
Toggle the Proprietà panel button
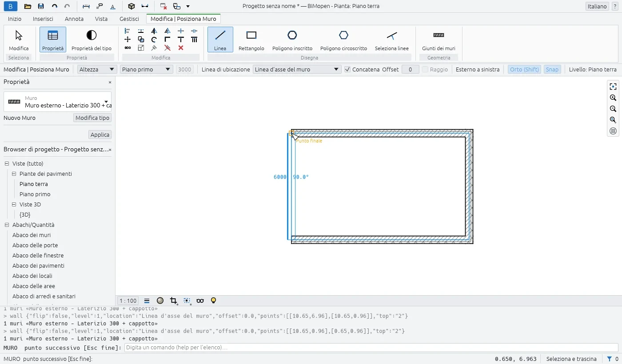[x=53, y=40]
